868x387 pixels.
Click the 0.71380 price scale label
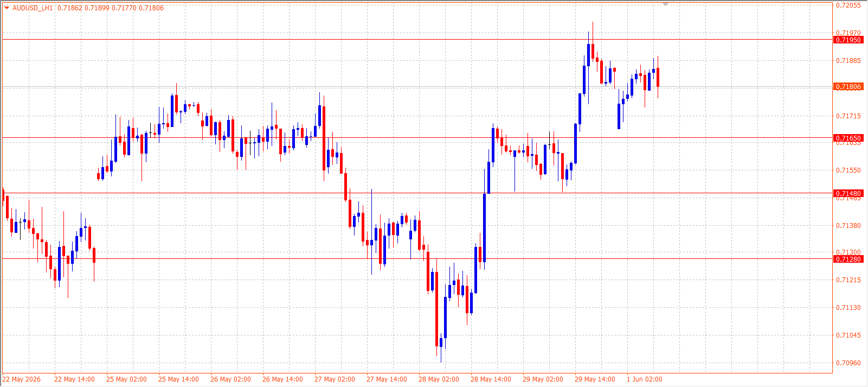(848, 226)
